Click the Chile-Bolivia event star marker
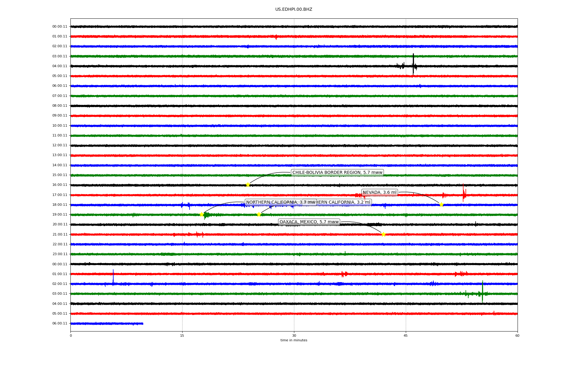 (248, 185)
